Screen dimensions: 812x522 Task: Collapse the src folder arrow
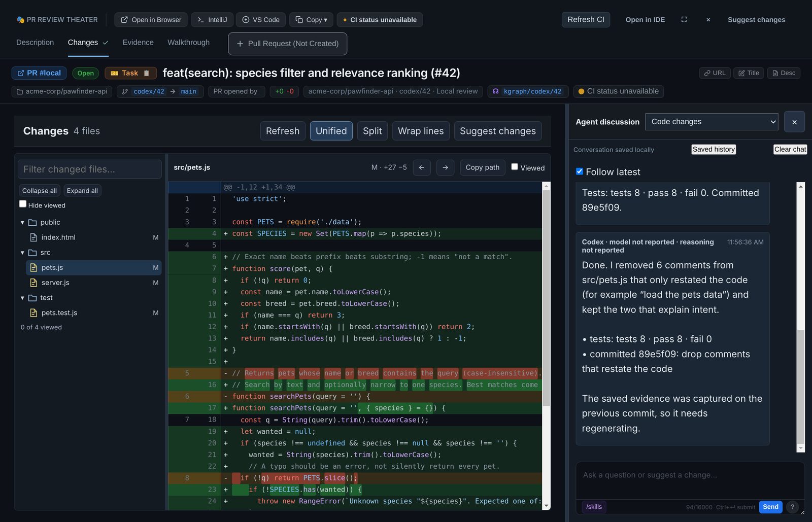(22, 253)
